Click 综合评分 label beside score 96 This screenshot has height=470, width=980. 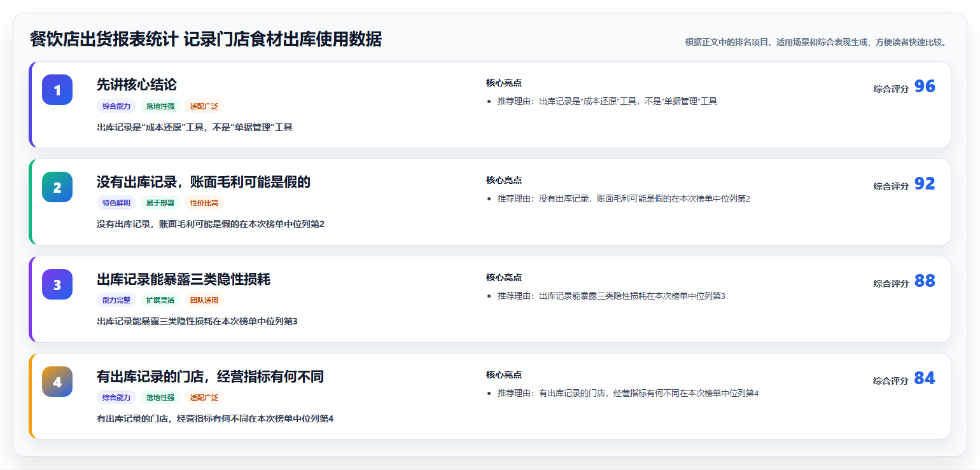(x=891, y=89)
